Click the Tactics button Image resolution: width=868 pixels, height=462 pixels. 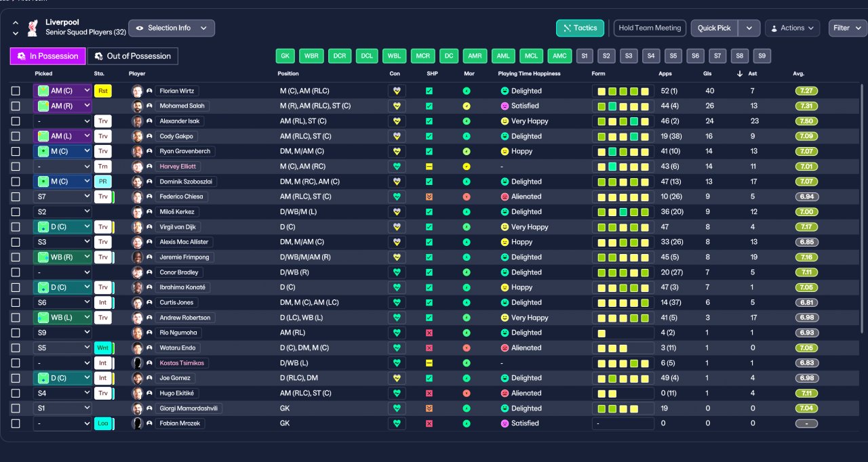click(580, 28)
